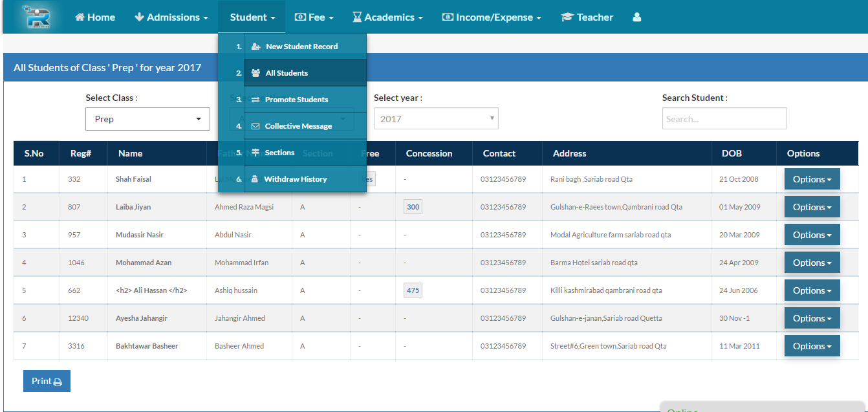Click the Search Student input field
The width and height of the screenshot is (868, 412).
tap(724, 119)
